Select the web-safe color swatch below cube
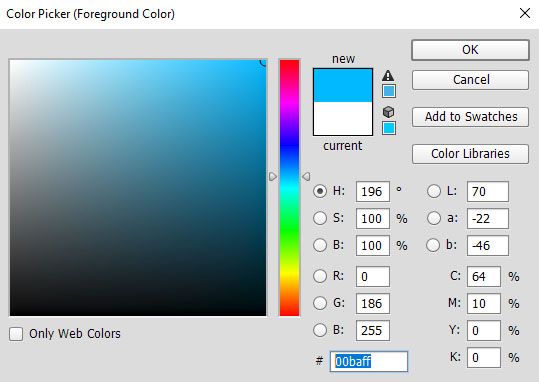Image resolution: width=539 pixels, height=382 pixels. click(389, 128)
